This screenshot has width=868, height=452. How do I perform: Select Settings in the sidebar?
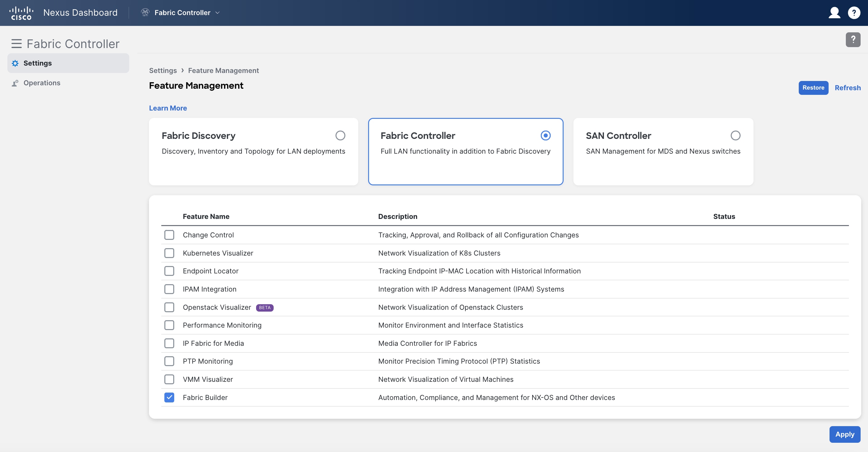[x=68, y=63]
